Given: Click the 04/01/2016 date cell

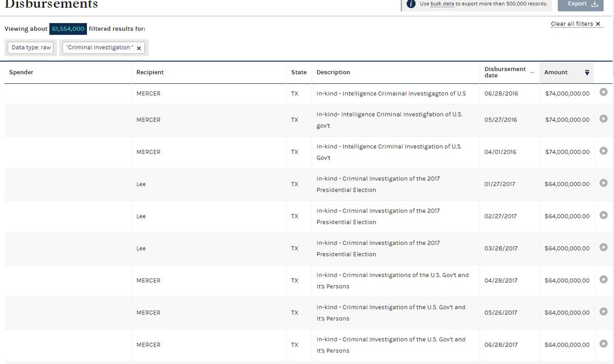Looking at the screenshot, I should point(500,152).
